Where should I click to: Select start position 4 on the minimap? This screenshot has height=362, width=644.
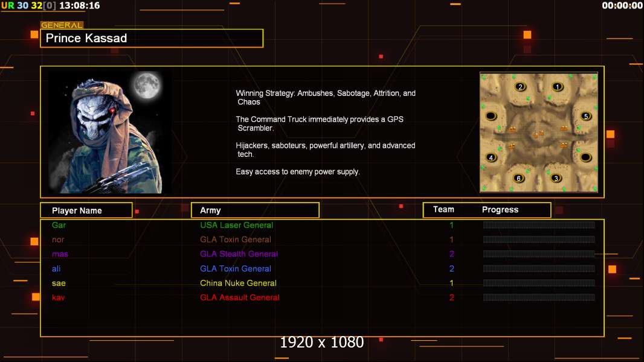click(491, 157)
